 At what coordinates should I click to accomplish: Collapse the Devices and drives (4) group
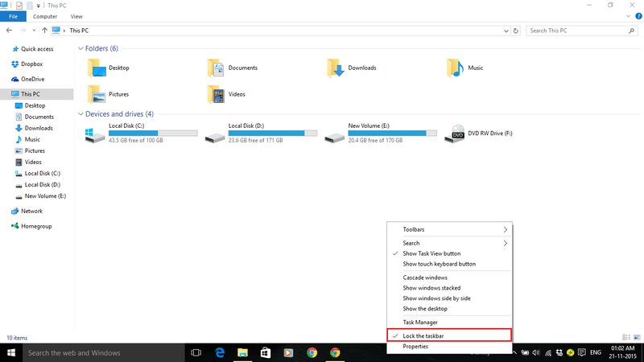pos(81,114)
